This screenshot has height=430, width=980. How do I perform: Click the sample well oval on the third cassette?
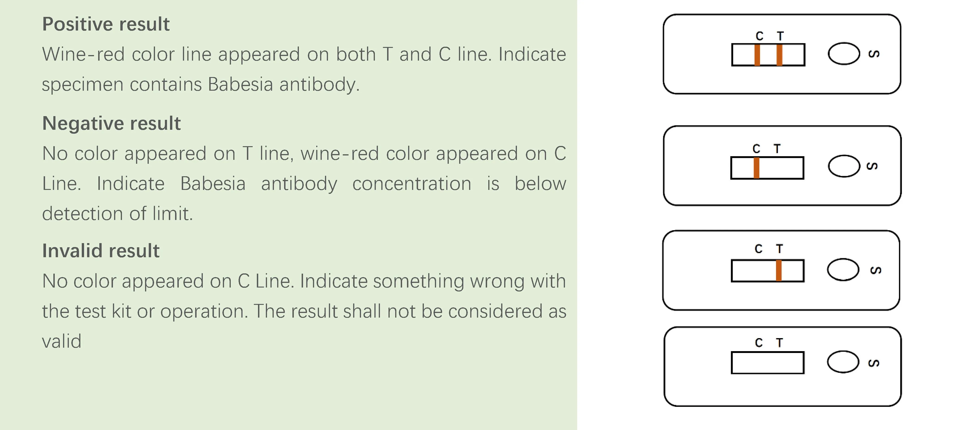pyautogui.click(x=843, y=270)
